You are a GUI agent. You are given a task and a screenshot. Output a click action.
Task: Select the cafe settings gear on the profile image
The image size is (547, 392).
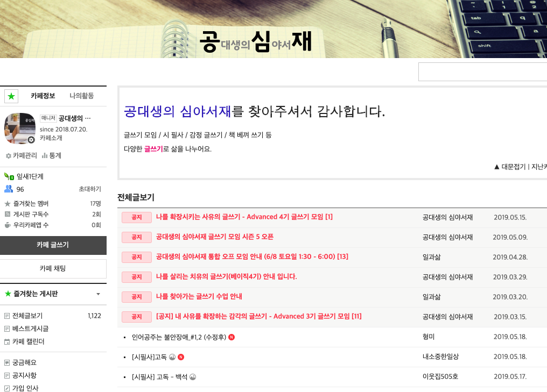pyautogui.click(x=30, y=139)
